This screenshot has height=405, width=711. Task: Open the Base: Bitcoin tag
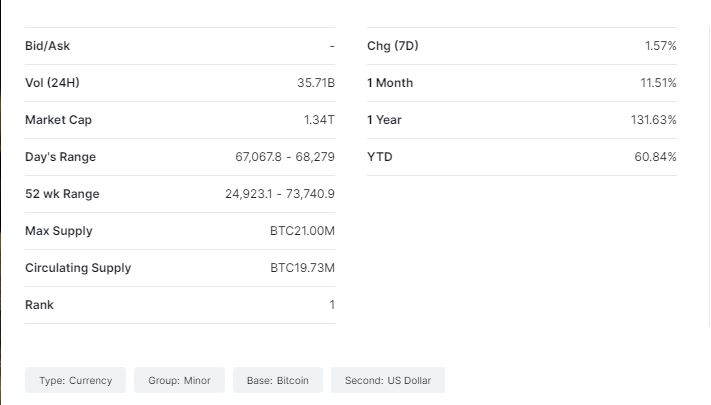(x=278, y=381)
